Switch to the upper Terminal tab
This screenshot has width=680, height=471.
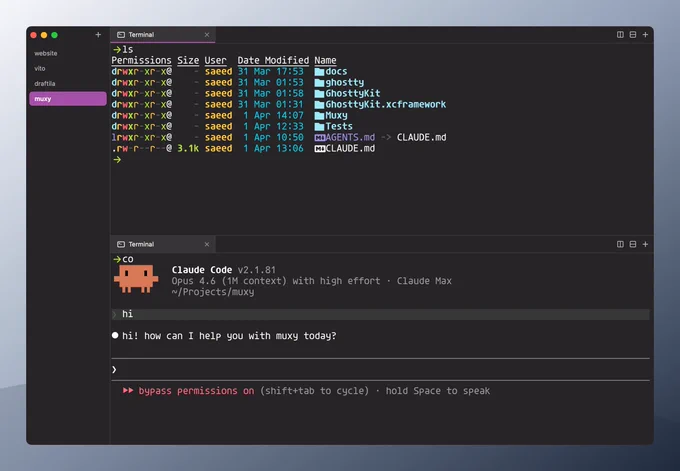163,35
